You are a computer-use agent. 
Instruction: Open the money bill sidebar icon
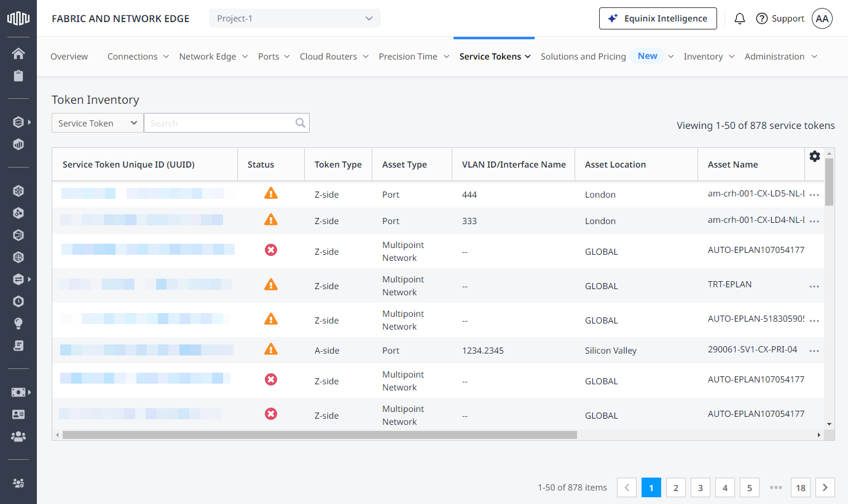point(18,392)
